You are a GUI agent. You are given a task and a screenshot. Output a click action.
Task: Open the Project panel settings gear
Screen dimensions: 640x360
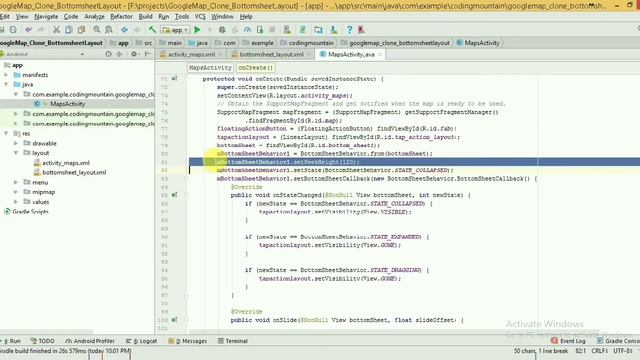[x=134, y=54]
